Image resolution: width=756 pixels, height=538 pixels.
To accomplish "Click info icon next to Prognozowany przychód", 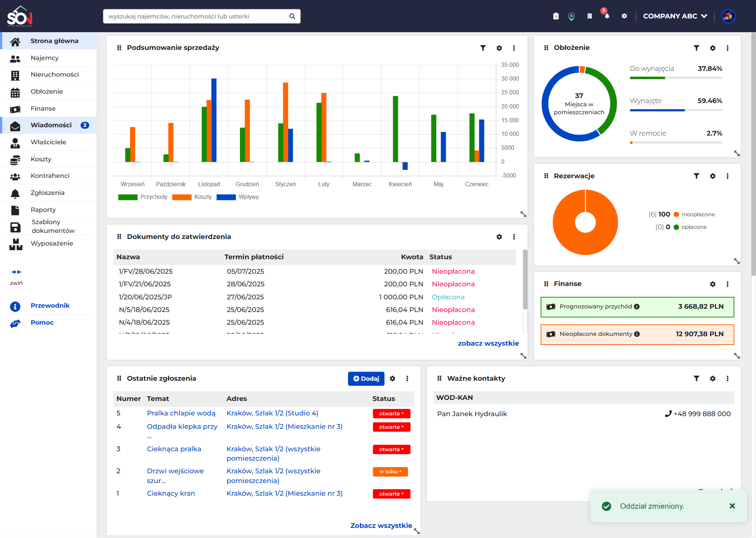I will click(637, 307).
